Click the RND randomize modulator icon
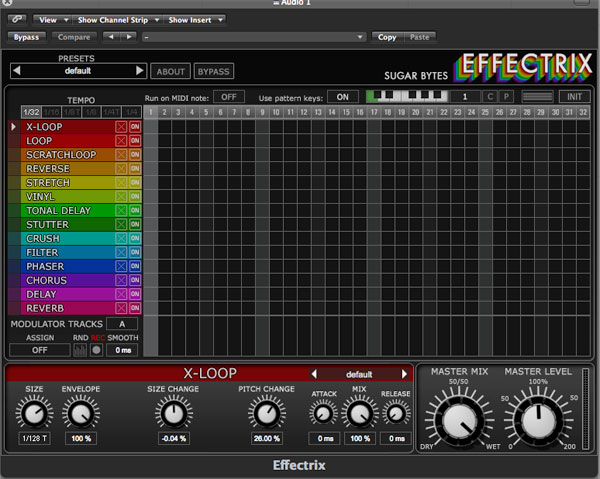 point(80,350)
